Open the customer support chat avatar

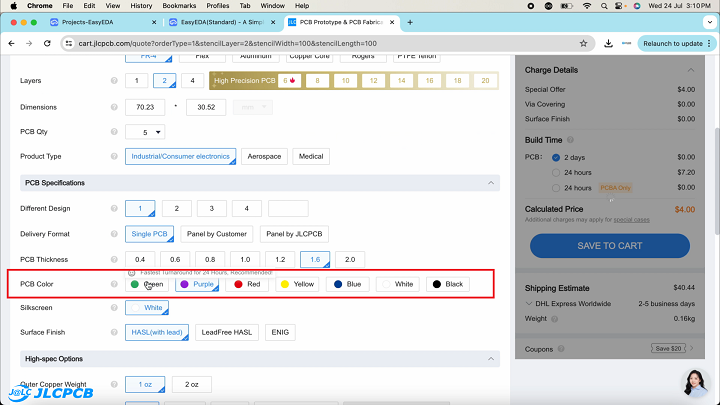695,383
